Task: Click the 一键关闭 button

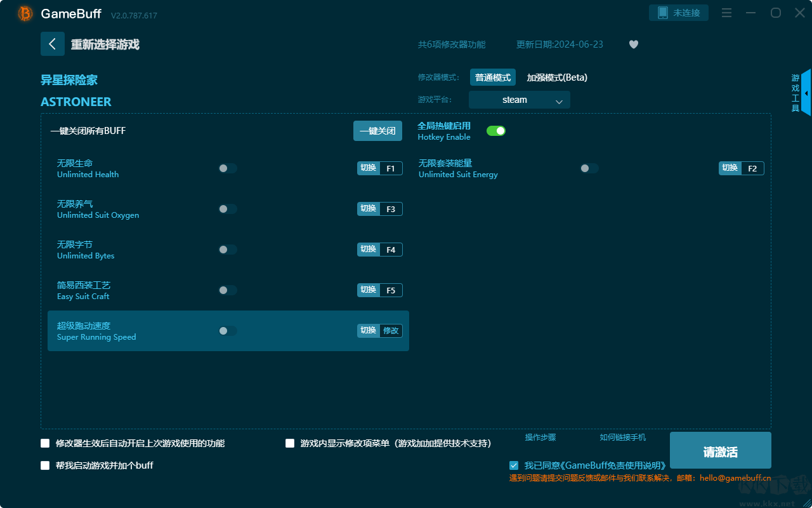Action: 377,131
